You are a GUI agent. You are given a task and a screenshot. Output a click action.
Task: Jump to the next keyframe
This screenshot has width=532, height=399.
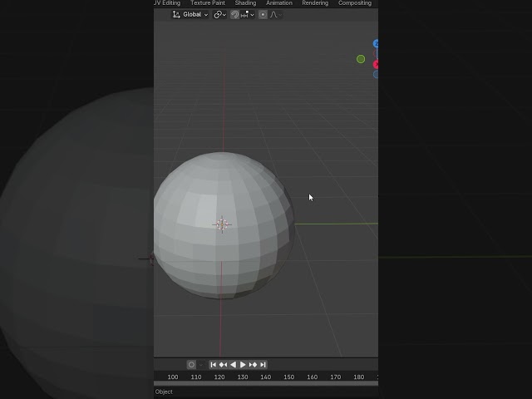coord(253,365)
